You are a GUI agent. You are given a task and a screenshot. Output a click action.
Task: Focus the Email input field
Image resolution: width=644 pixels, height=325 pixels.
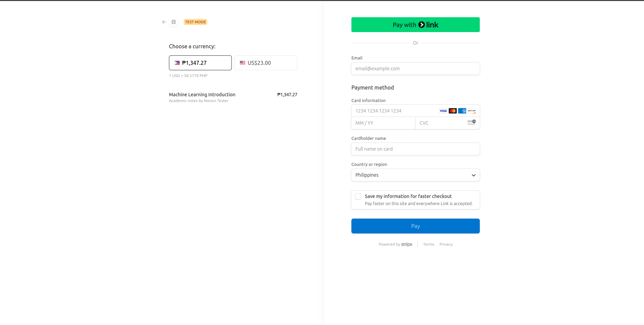click(x=415, y=69)
